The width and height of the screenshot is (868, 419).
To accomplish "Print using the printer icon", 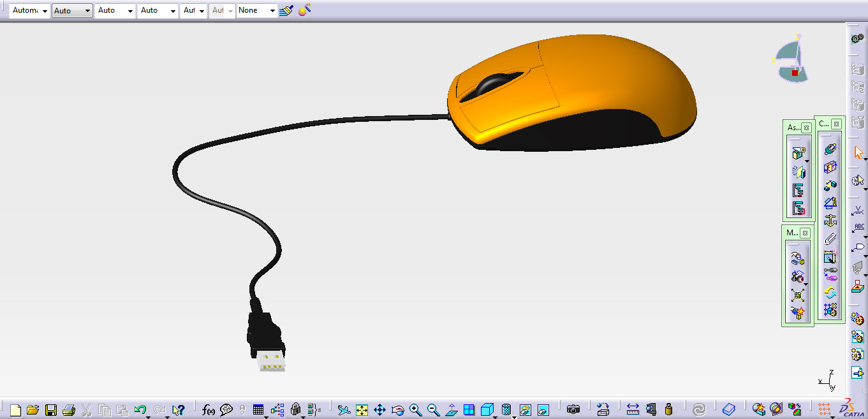I will (x=70, y=410).
